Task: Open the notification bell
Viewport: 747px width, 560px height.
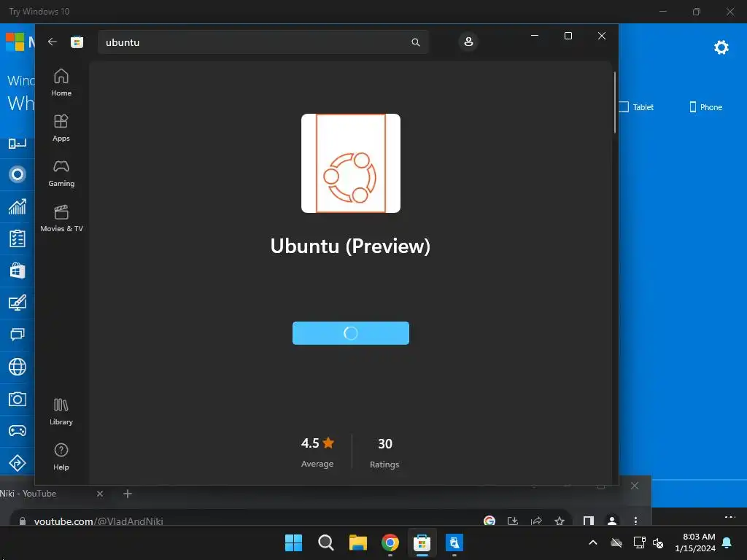Action: (727, 542)
